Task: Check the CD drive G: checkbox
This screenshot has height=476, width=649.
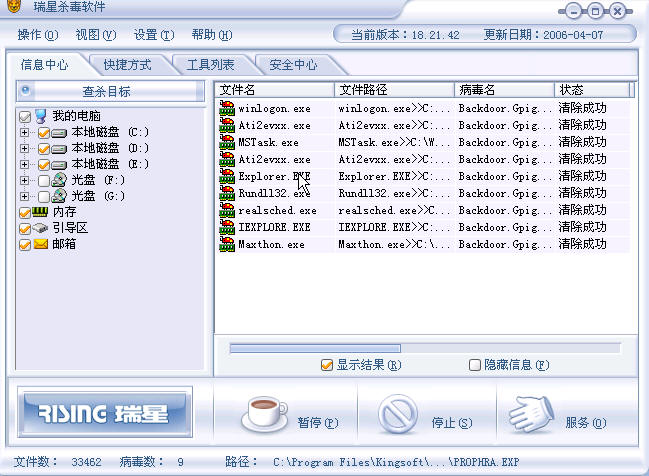Action: point(44,196)
